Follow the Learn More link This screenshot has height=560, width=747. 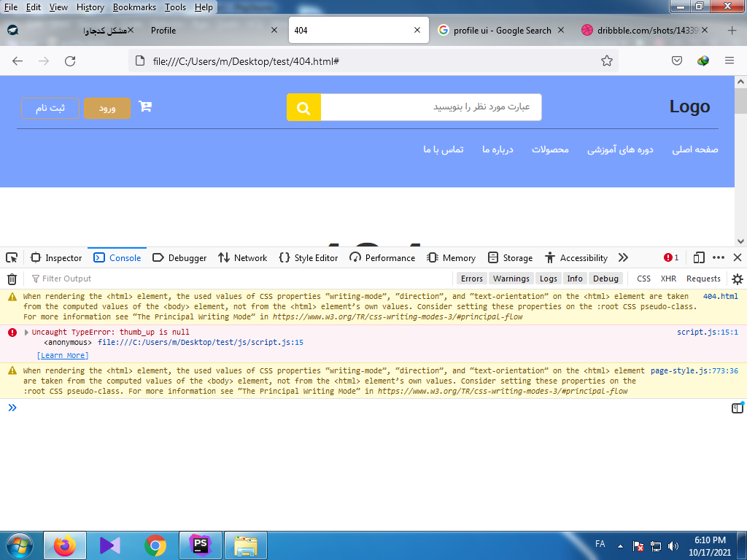tap(63, 355)
